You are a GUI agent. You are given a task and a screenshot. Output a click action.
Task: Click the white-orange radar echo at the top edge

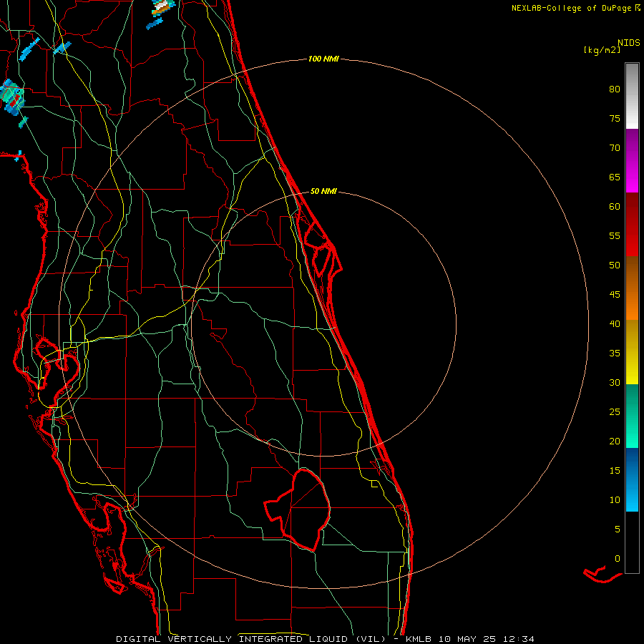click(162, 7)
